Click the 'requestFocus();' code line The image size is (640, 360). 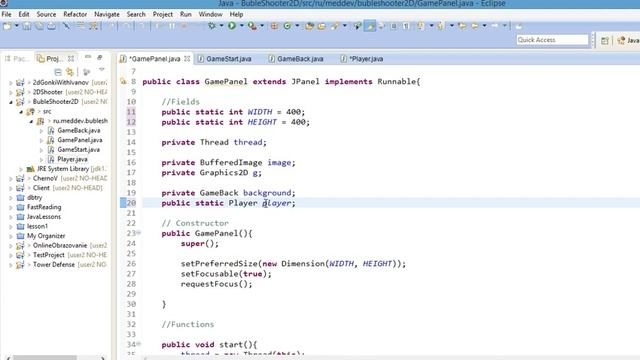coord(216,284)
